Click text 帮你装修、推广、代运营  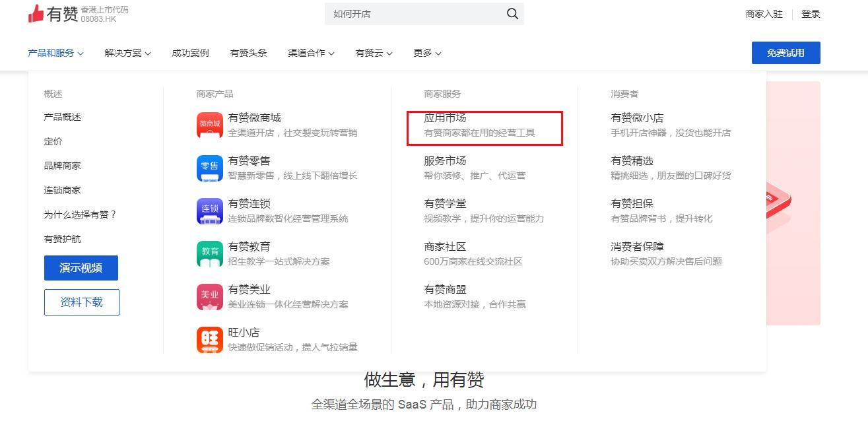[x=475, y=176]
